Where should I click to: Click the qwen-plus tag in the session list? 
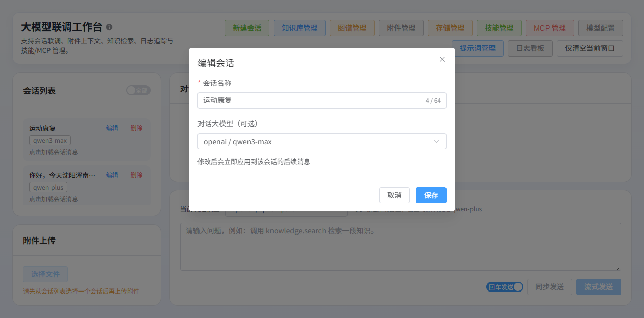[x=48, y=187]
